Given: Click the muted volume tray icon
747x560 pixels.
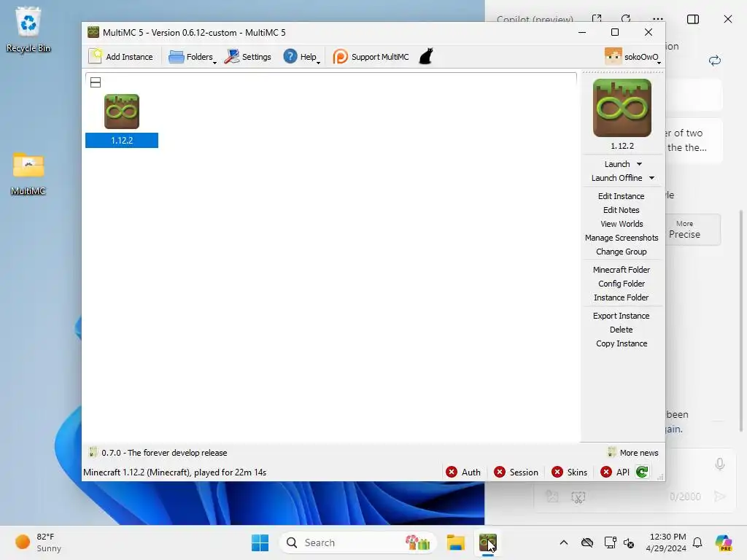Looking at the screenshot, I should [x=629, y=542].
